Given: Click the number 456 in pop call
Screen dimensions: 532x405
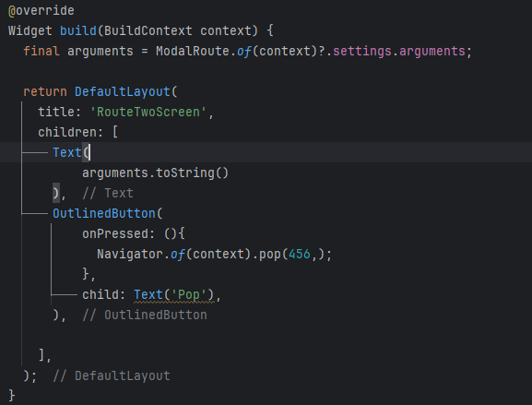Looking at the screenshot, I should [300, 255].
